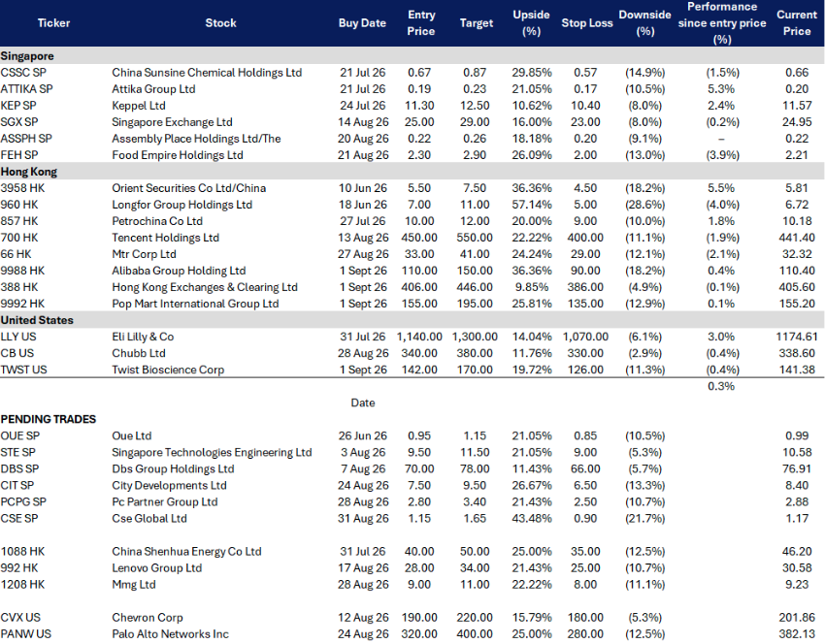Click the Ticker column header

click(x=53, y=23)
